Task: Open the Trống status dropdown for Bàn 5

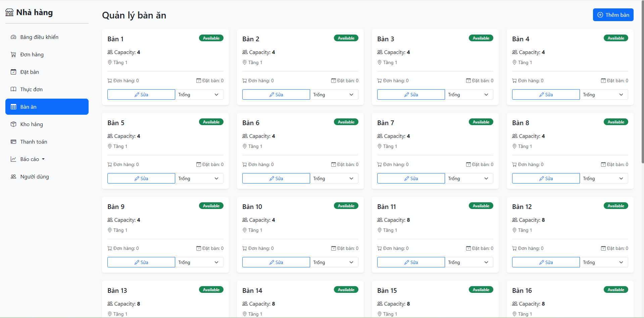Action: click(x=199, y=178)
